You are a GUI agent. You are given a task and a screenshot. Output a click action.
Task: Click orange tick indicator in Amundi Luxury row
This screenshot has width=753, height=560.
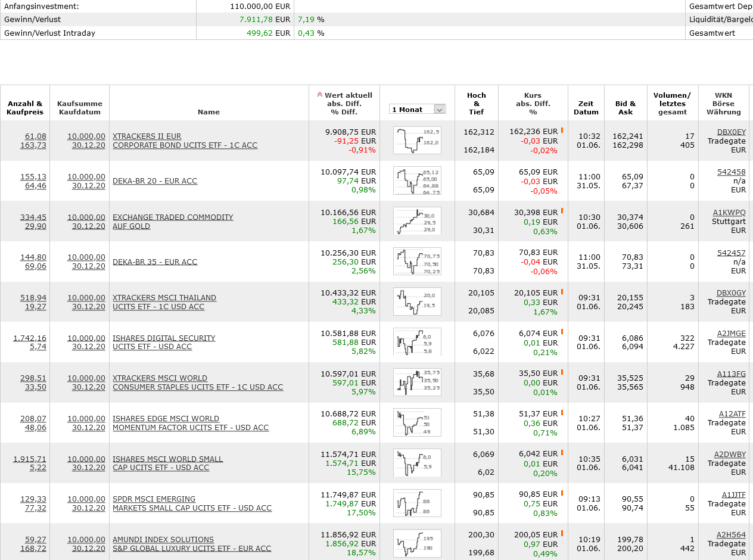click(562, 534)
